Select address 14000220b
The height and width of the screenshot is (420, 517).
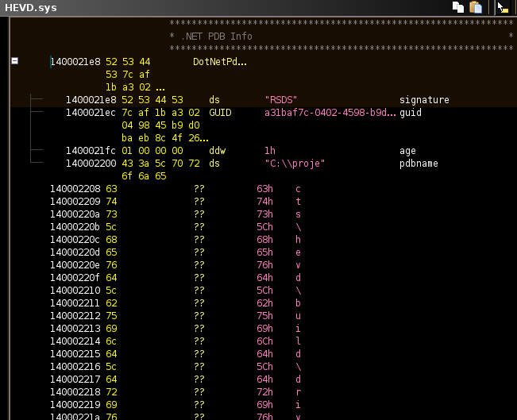(75, 227)
